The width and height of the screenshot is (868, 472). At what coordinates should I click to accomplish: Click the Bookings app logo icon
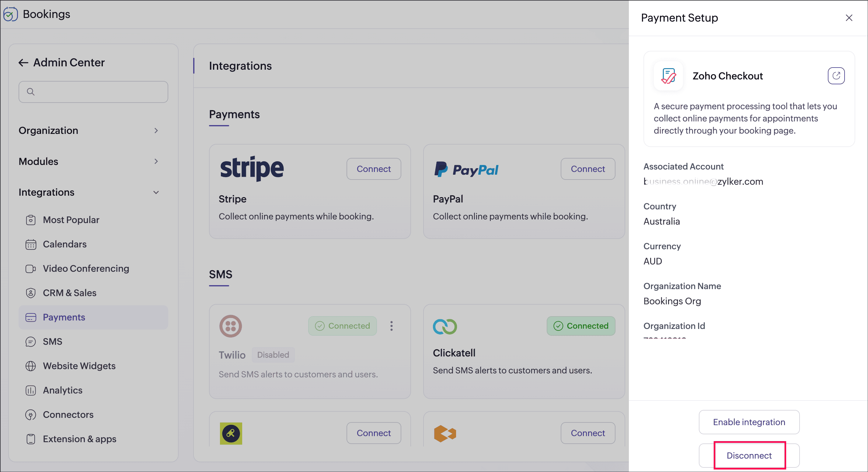(10, 14)
